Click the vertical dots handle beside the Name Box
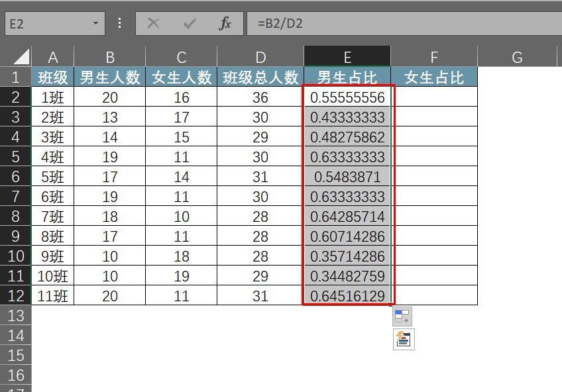Screen dimensions: 562x392 119,23
